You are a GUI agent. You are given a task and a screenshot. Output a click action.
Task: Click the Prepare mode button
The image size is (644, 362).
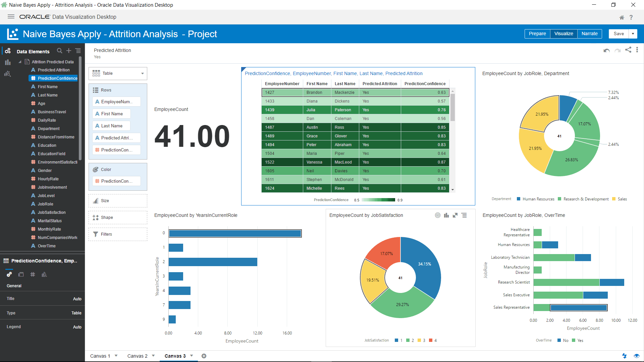pyautogui.click(x=537, y=34)
